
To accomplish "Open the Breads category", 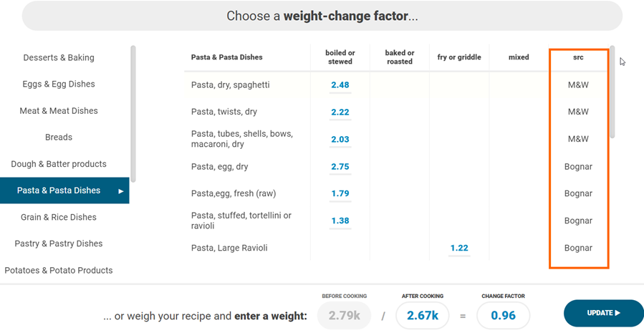I will (59, 137).
